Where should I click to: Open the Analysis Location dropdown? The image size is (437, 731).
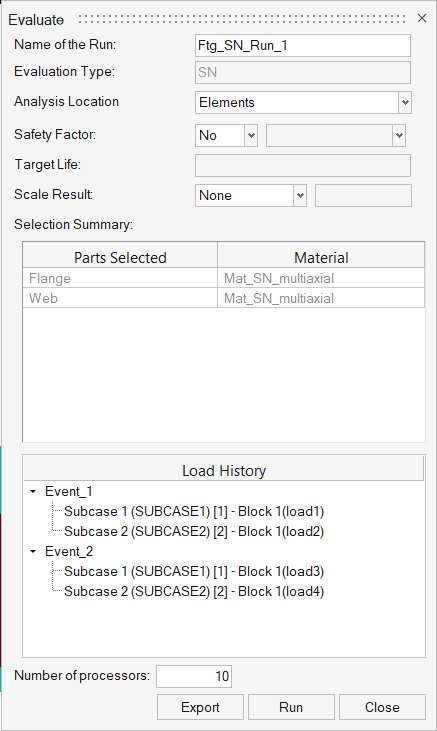tap(303, 103)
